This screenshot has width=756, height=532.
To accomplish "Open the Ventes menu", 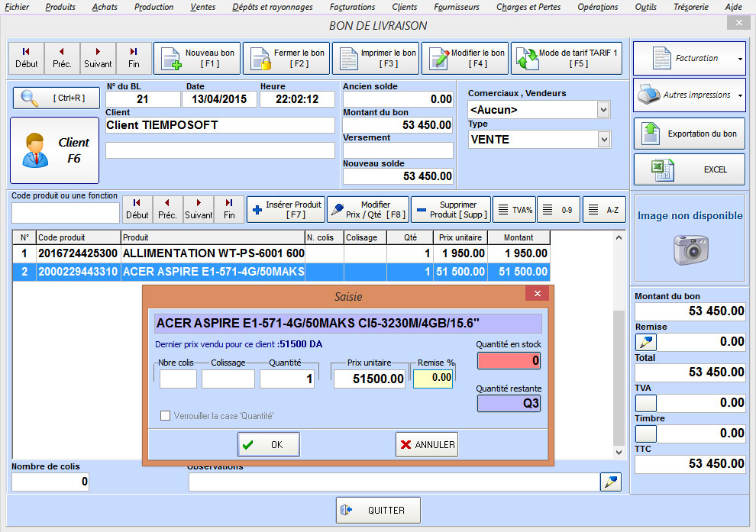I will tap(203, 7).
